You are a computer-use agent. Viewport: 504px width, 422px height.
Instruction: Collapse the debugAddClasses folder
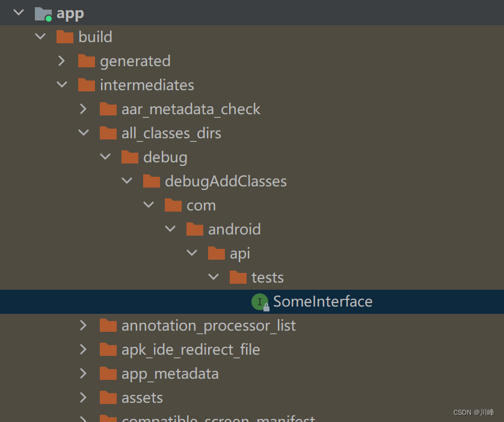127,181
